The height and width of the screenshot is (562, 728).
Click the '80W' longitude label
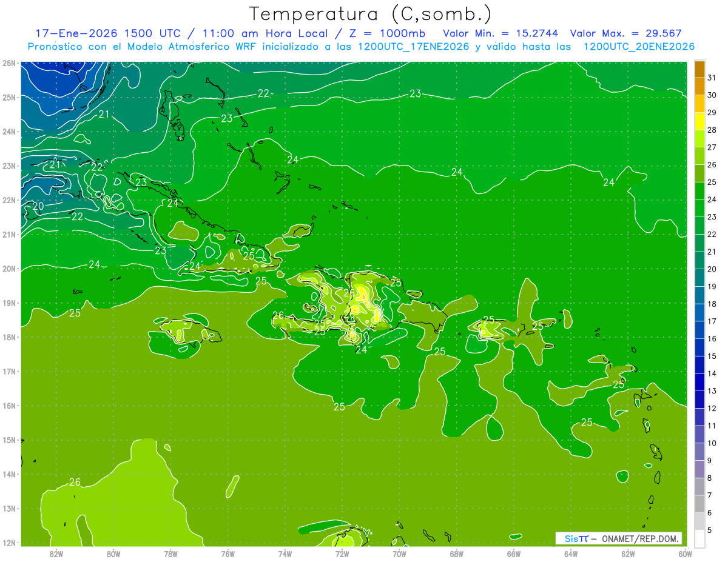(113, 554)
